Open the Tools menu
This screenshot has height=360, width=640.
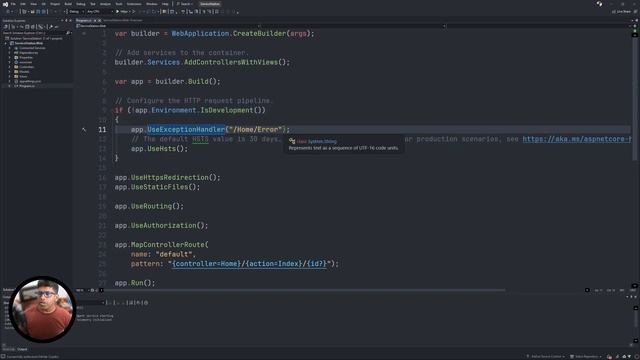point(119,4)
